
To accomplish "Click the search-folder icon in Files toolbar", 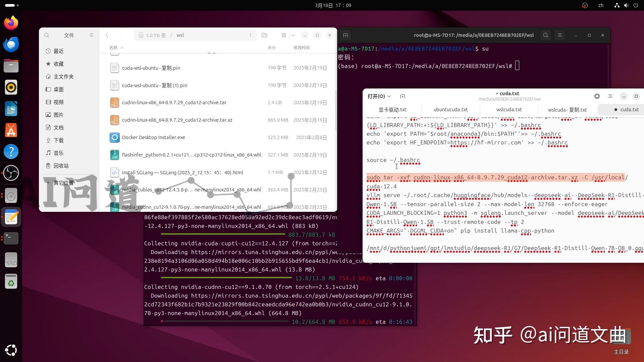I will tap(264, 35).
